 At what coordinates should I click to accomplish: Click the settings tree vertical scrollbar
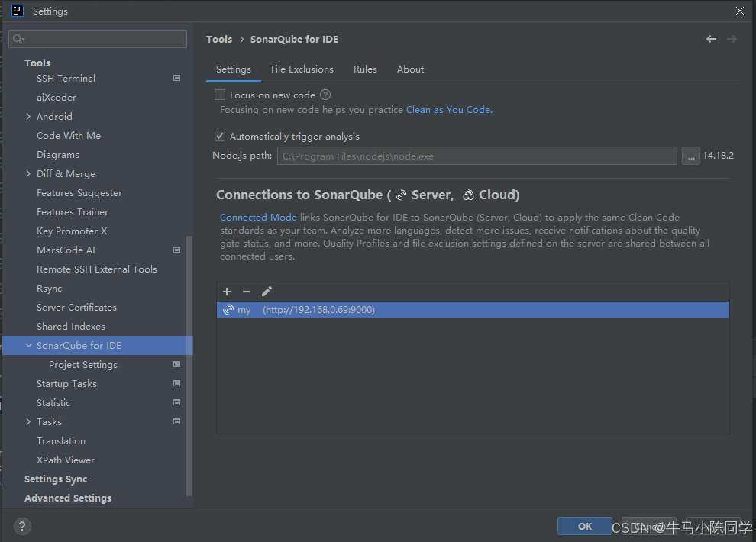pos(189,366)
